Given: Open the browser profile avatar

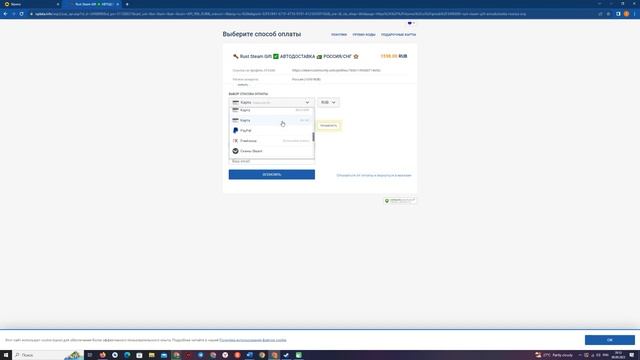Looking at the screenshot, I should click(x=626, y=14).
